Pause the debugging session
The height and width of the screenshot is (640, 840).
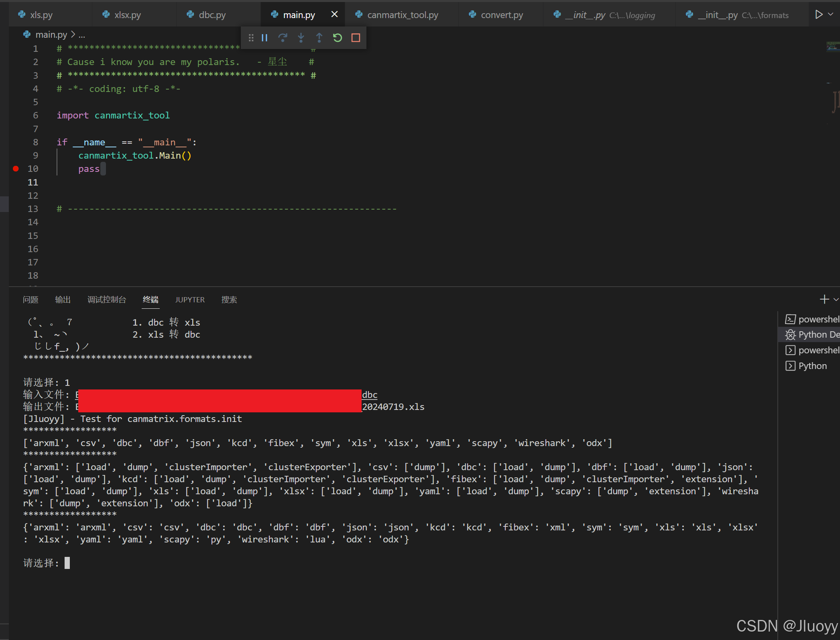pyautogui.click(x=264, y=38)
